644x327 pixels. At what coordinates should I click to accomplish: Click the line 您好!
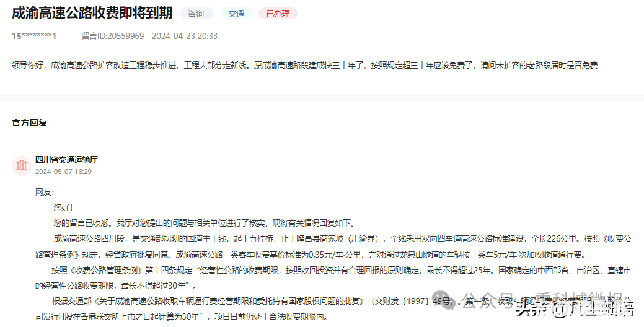coord(63,207)
